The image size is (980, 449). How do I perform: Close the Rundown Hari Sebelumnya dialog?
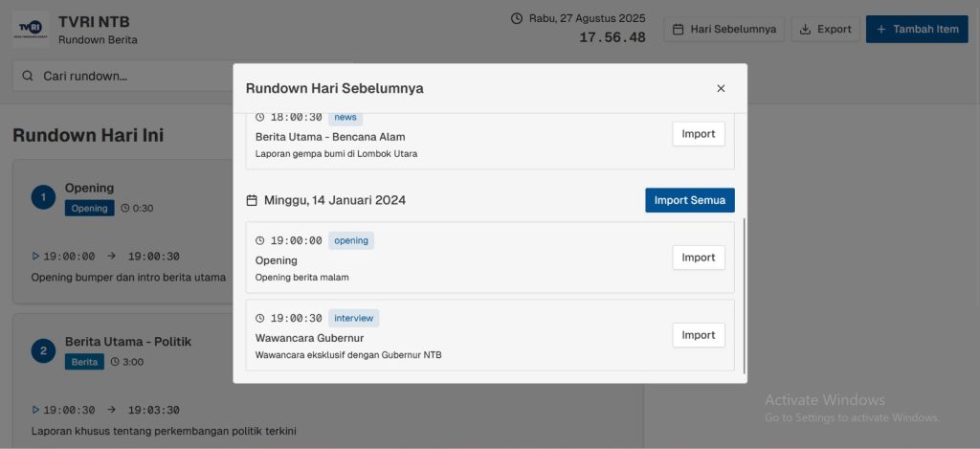click(721, 89)
